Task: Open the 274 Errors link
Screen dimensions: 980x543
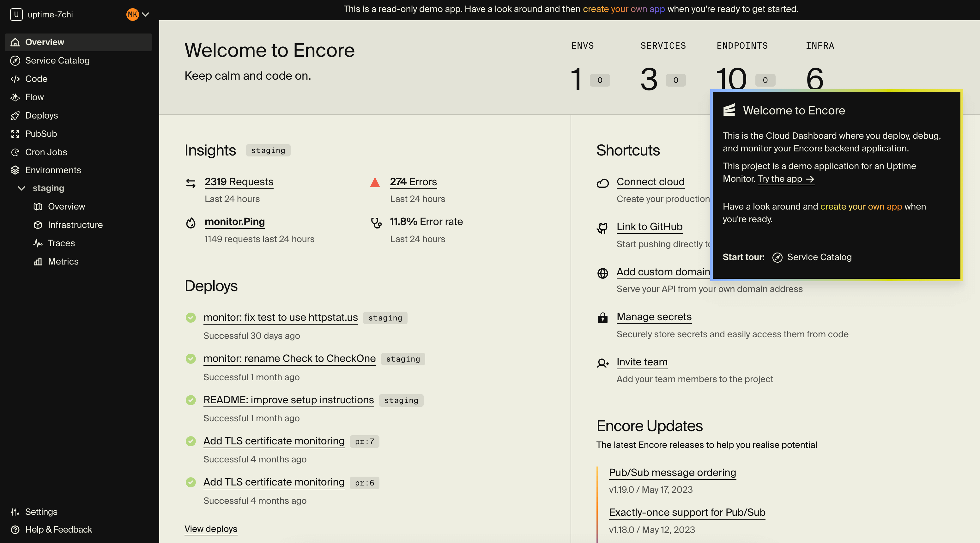Action: pyautogui.click(x=414, y=182)
